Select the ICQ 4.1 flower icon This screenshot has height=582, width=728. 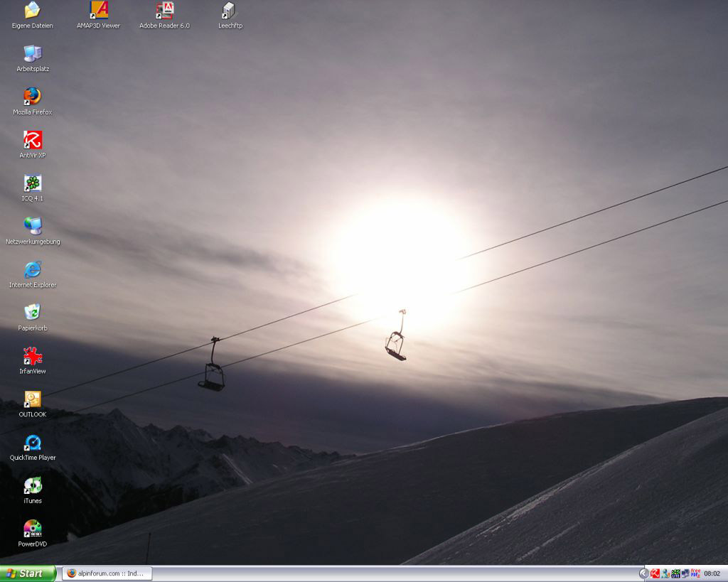33,183
